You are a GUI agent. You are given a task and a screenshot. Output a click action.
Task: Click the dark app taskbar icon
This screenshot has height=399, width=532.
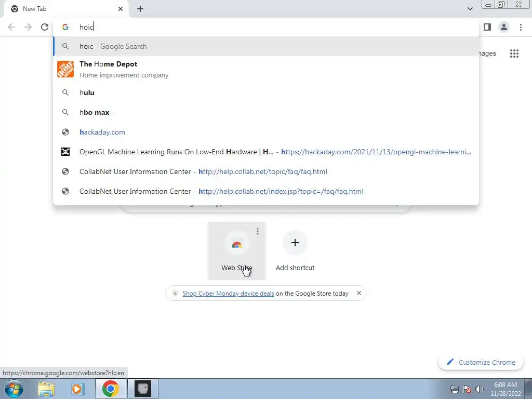(x=142, y=389)
